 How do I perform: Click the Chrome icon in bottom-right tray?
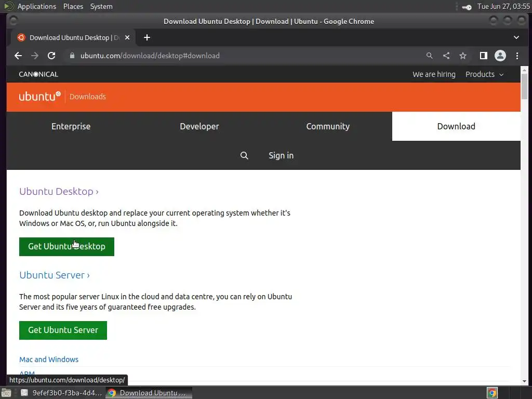point(492,393)
